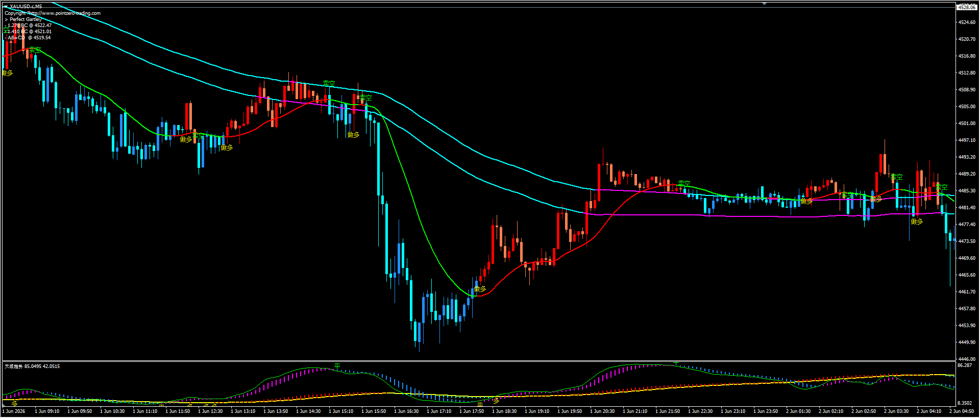
Task: Click price scale value 4485.30
Action: [x=967, y=191]
